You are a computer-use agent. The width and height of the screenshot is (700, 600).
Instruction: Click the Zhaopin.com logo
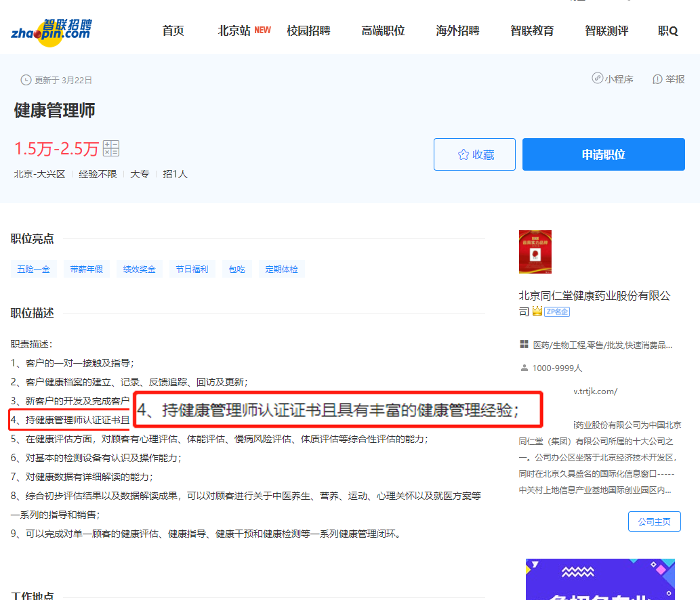[x=51, y=32]
